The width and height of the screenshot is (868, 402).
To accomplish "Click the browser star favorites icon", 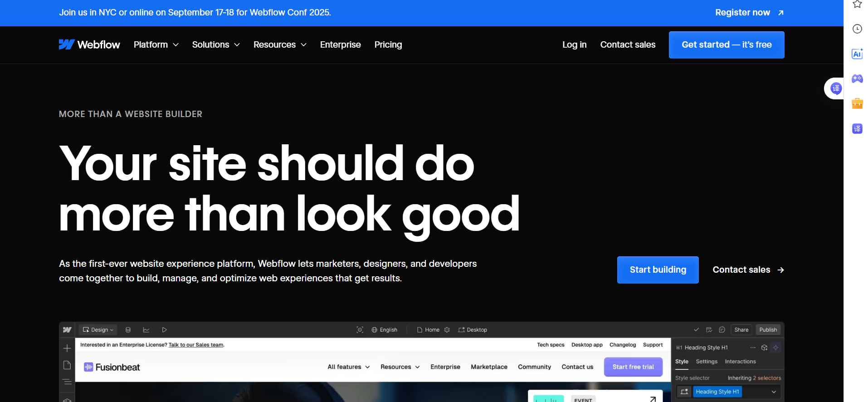I will [857, 4].
